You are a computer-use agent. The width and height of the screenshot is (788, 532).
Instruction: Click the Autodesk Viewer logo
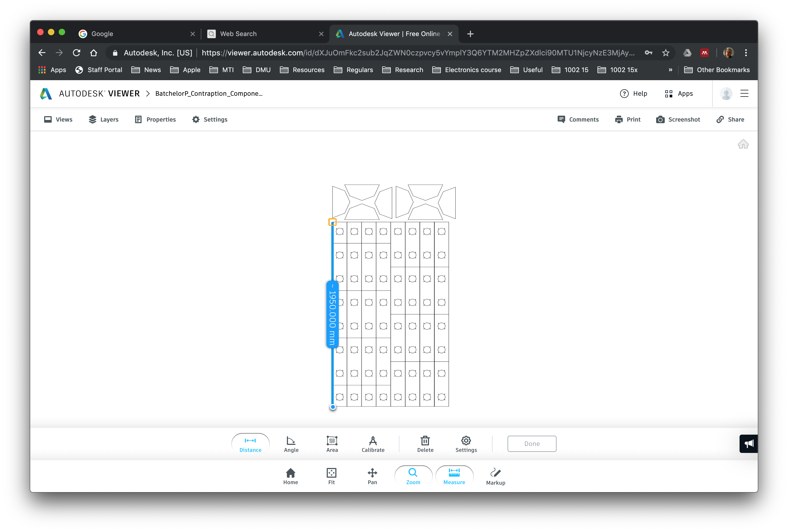click(90, 94)
